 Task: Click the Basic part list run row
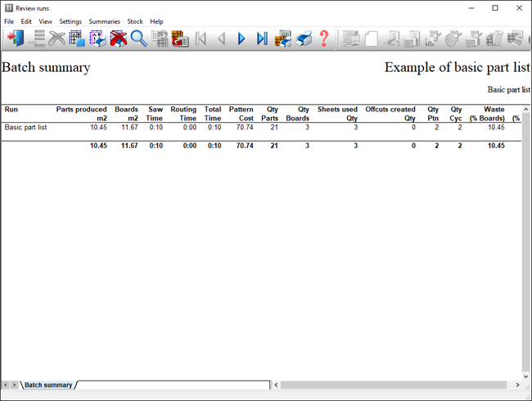coord(25,128)
